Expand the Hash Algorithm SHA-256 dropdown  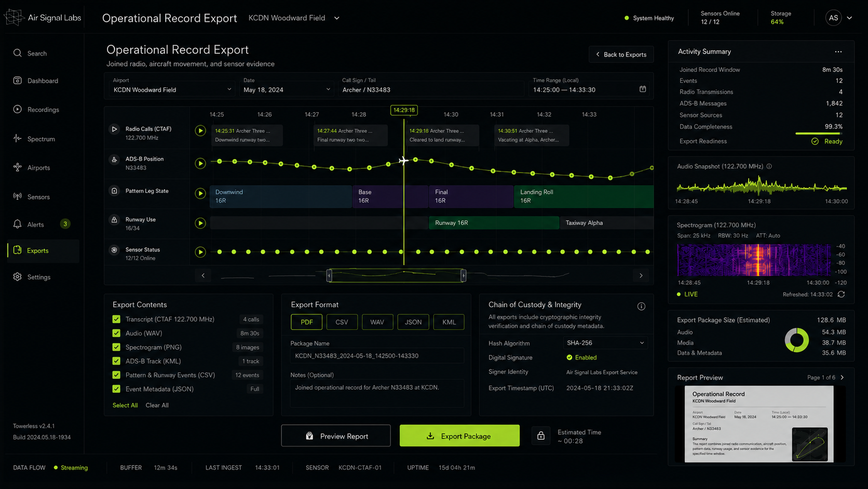(605, 343)
